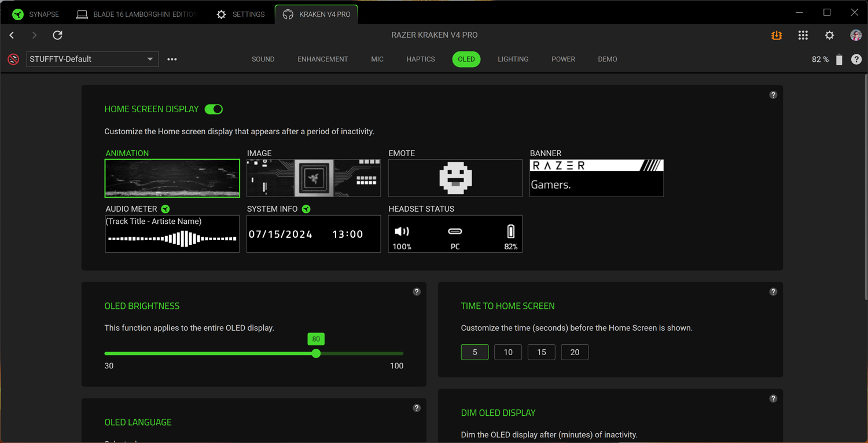Switch to the HAPTICS tab

(421, 59)
